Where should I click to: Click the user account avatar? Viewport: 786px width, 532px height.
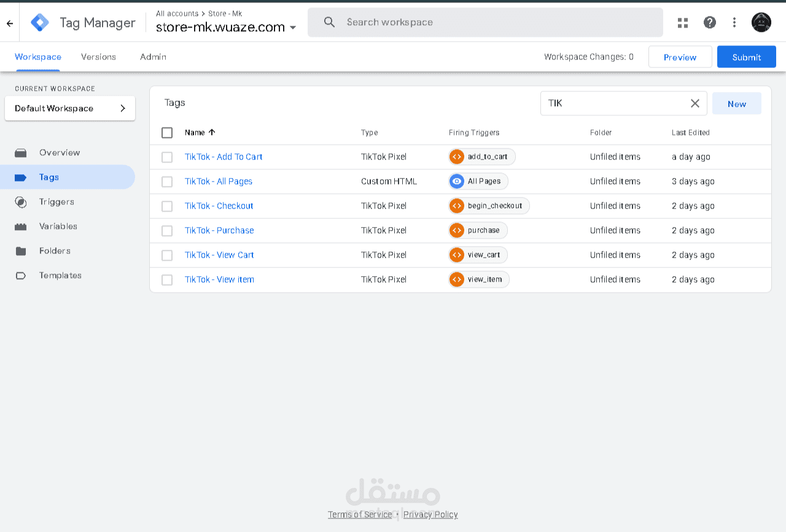761,23
